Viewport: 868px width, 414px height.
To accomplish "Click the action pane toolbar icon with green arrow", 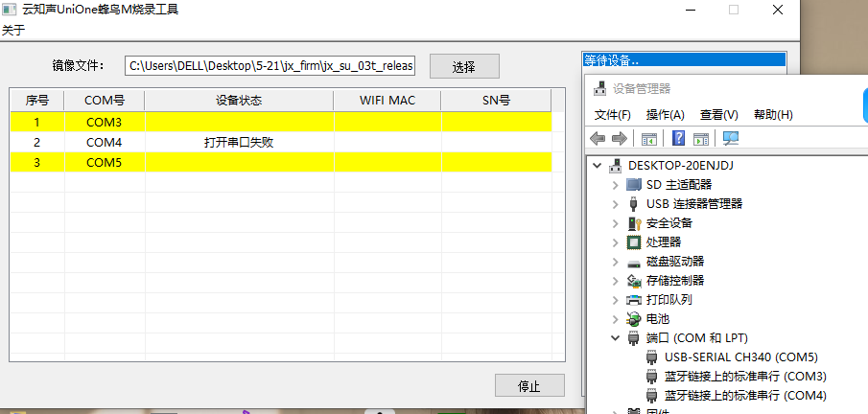I will 701,138.
